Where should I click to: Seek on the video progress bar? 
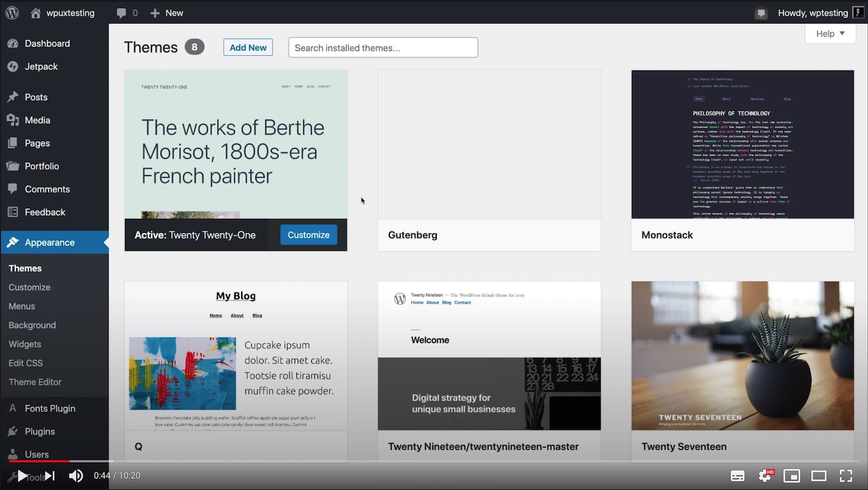(434, 462)
